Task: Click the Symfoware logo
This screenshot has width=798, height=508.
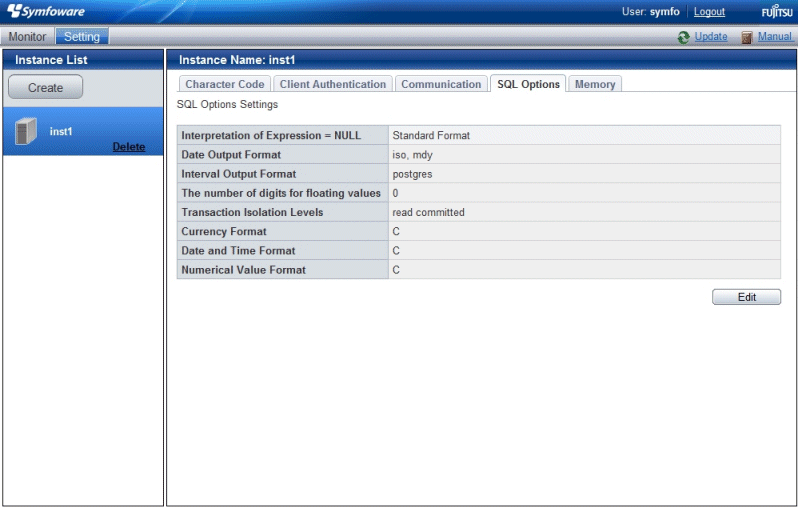Action: tap(46, 11)
